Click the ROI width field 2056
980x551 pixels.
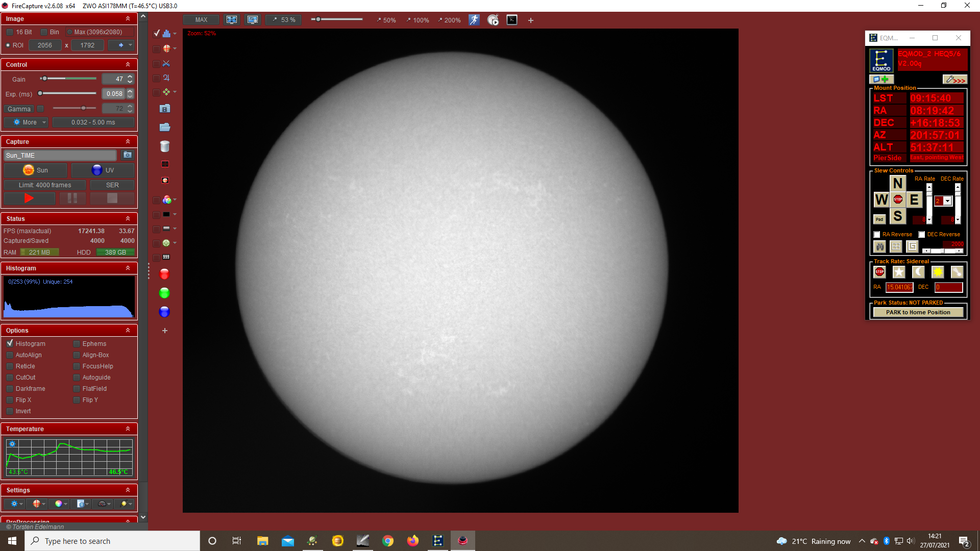(45, 45)
